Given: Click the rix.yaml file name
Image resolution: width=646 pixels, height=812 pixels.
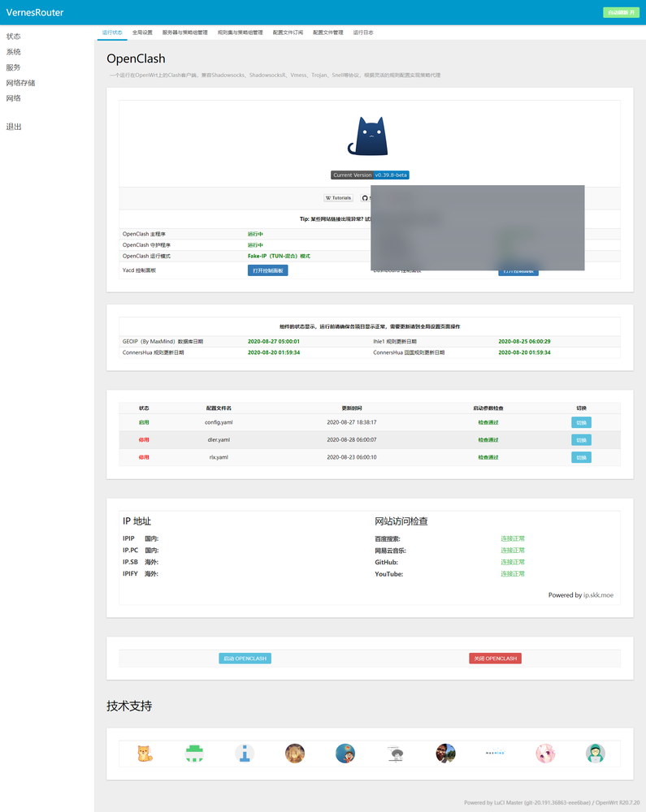Looking at the screenshot, I should (219, 457).
